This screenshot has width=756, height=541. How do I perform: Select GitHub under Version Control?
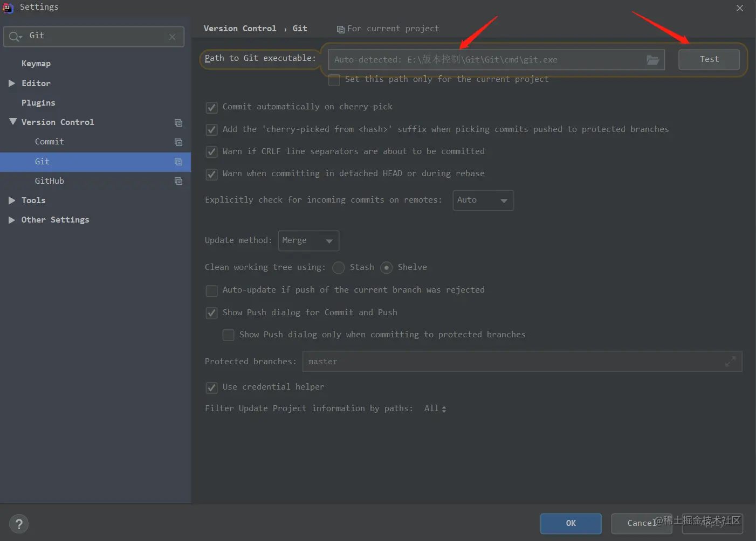(x=50, y=181)
